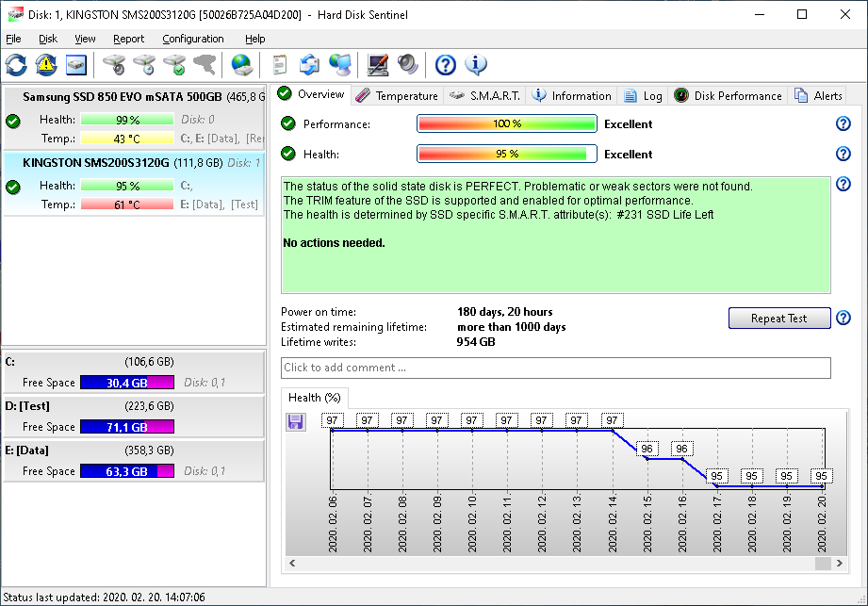The height and width of the screenshot is (606, 868).
Task: Click help icon beside the Performance bar
Action: 843,123
